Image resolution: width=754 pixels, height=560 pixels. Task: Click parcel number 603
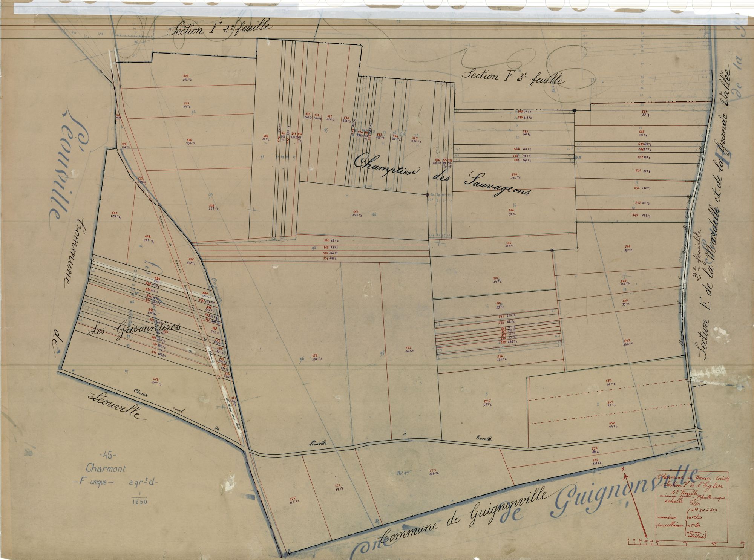click(115, 213)
